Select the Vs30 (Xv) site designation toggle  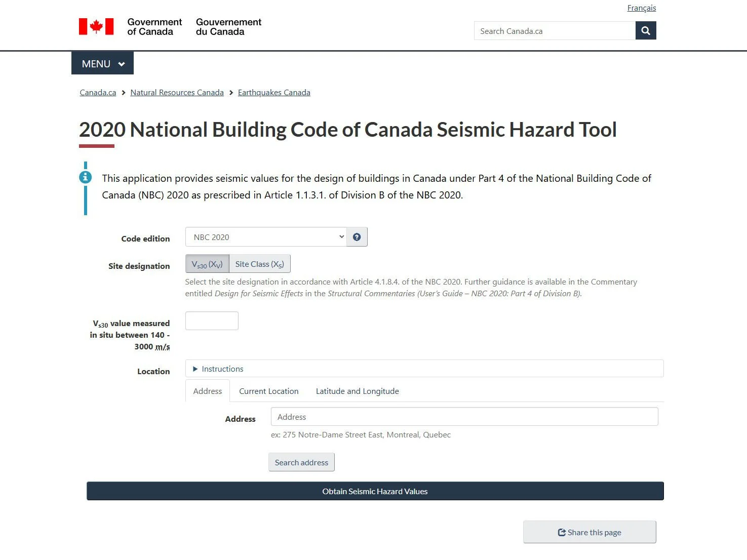click(x=207, y=264)
